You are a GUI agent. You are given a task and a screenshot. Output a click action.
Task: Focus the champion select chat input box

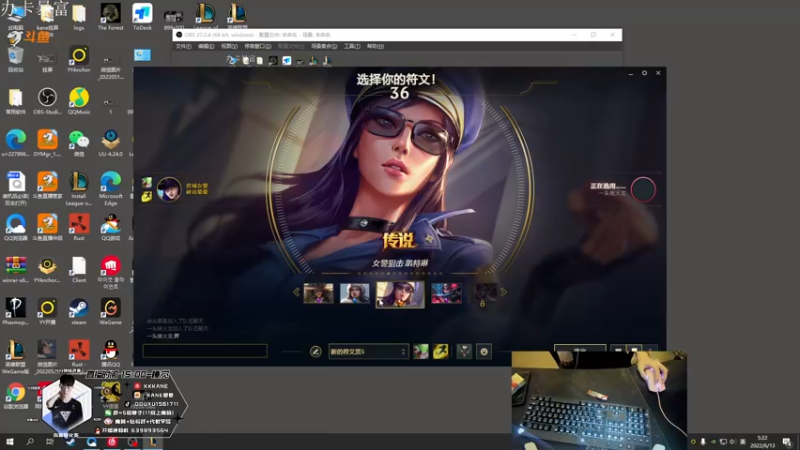coord(205,351)
